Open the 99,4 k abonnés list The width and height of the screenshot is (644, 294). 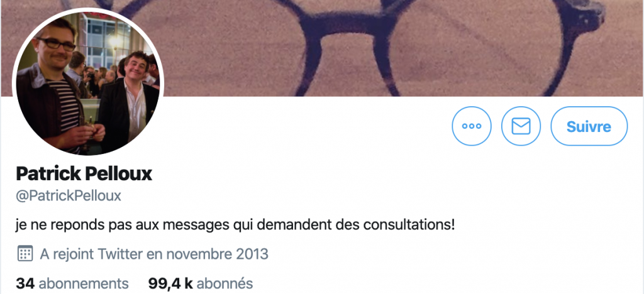201,283
